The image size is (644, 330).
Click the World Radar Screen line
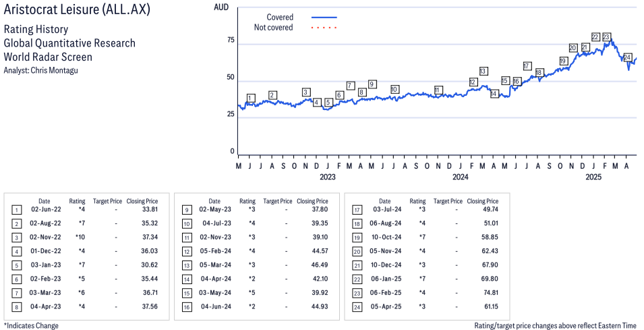(x=48, y=57)
